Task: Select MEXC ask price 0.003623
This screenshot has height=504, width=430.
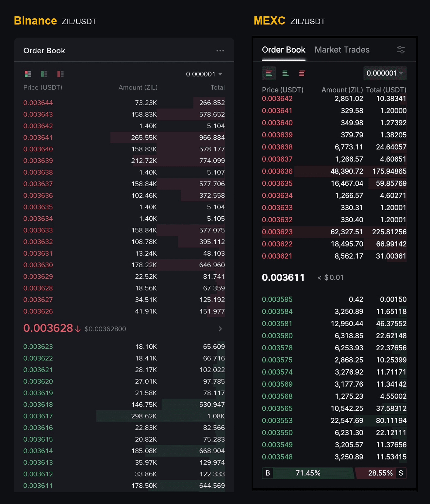Action: coord(277,232)
